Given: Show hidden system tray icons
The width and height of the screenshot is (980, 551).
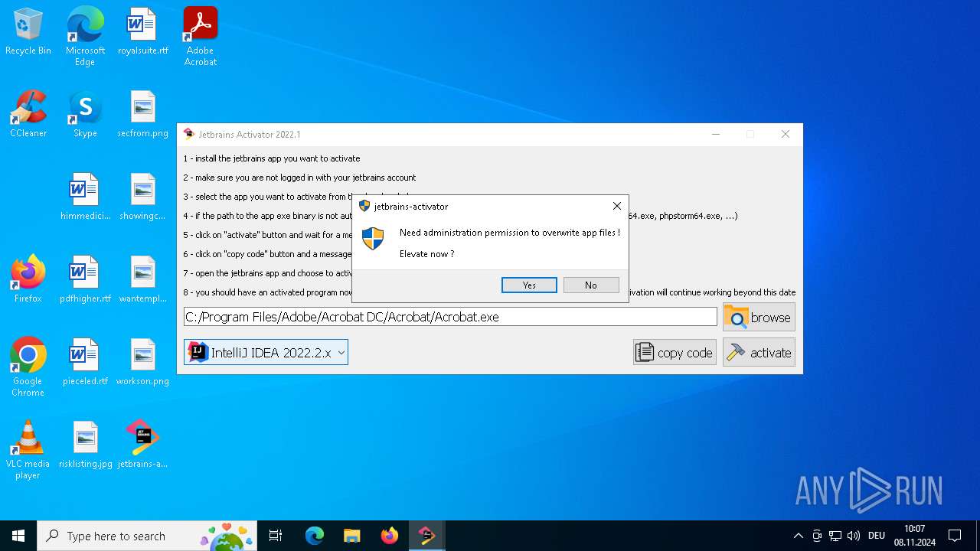Looking at the screenshot, I should coord(798,536).
